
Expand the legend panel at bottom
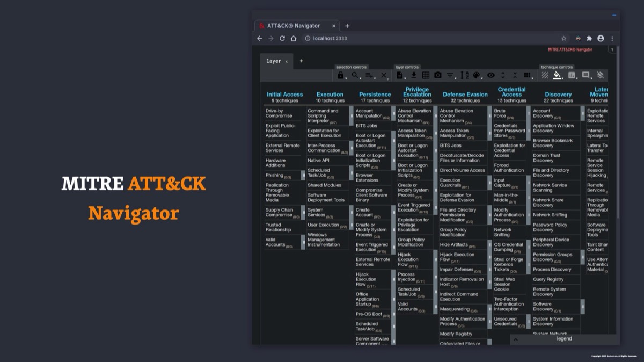click(x=563, y=339)
